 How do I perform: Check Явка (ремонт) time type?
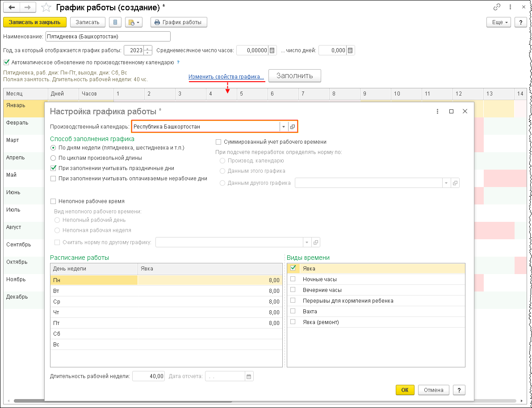pos(293,322)
